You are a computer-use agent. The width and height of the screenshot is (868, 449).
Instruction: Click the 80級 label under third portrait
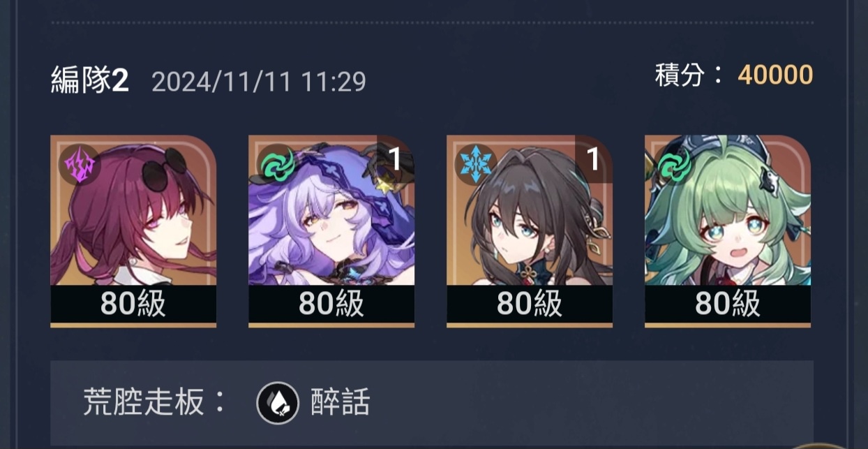point(530,304)
